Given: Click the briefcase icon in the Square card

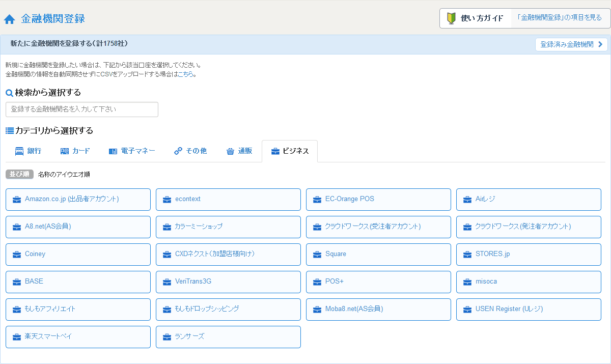Looking at the screenshot, I should 317,255.
